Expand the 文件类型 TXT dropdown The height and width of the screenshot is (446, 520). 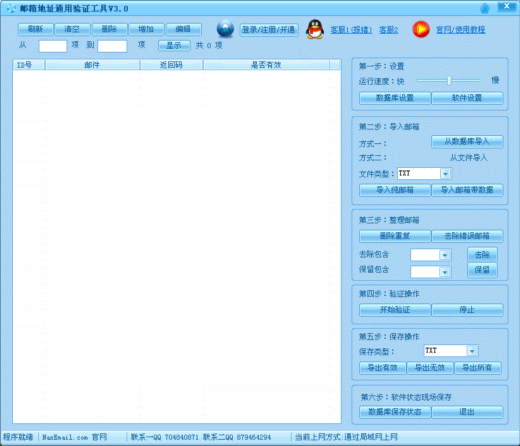[x=445, y=173]
